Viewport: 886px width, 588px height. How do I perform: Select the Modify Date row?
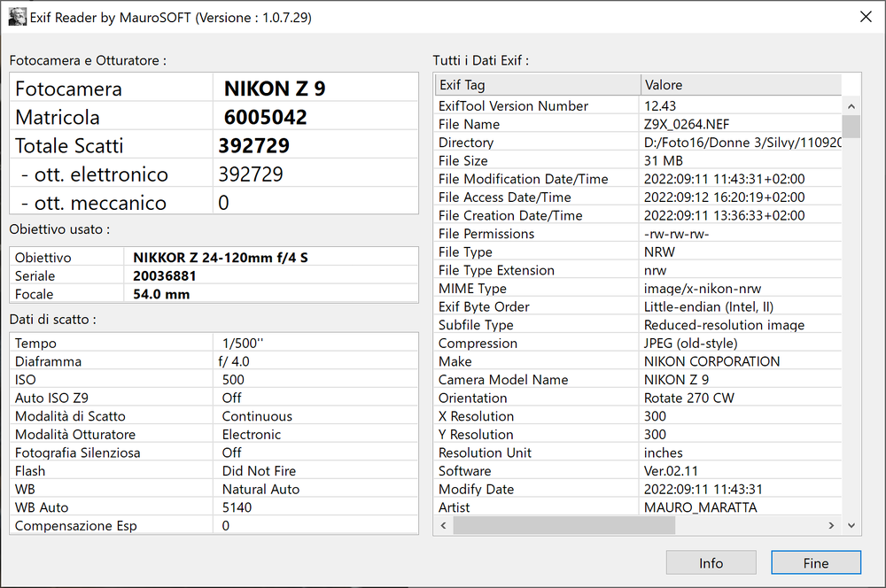[638, 489]
